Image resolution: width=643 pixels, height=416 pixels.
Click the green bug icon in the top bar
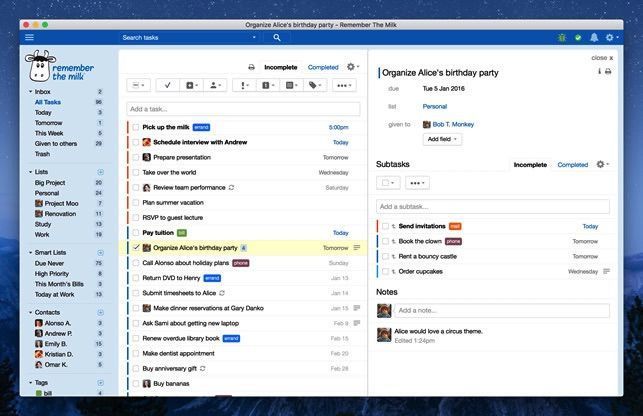click(x=562, y=38)
